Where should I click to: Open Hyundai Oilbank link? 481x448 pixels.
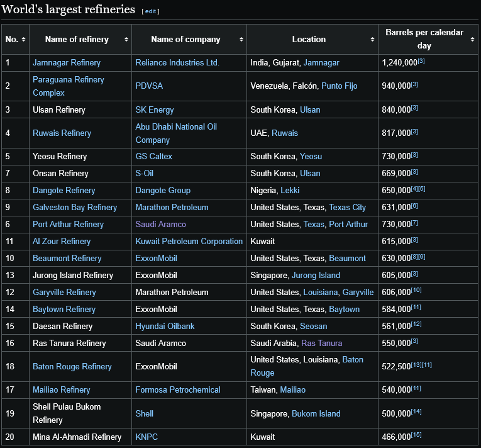[x=165, y=326]
